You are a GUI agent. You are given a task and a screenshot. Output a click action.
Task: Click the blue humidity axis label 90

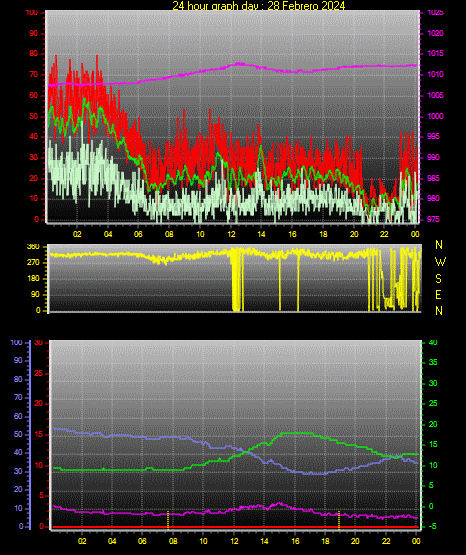[18, 360]
